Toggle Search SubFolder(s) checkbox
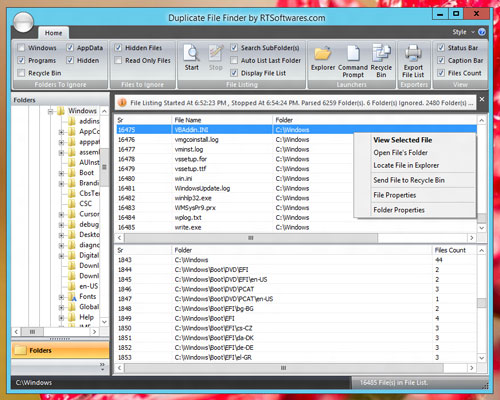 [234, 48]
